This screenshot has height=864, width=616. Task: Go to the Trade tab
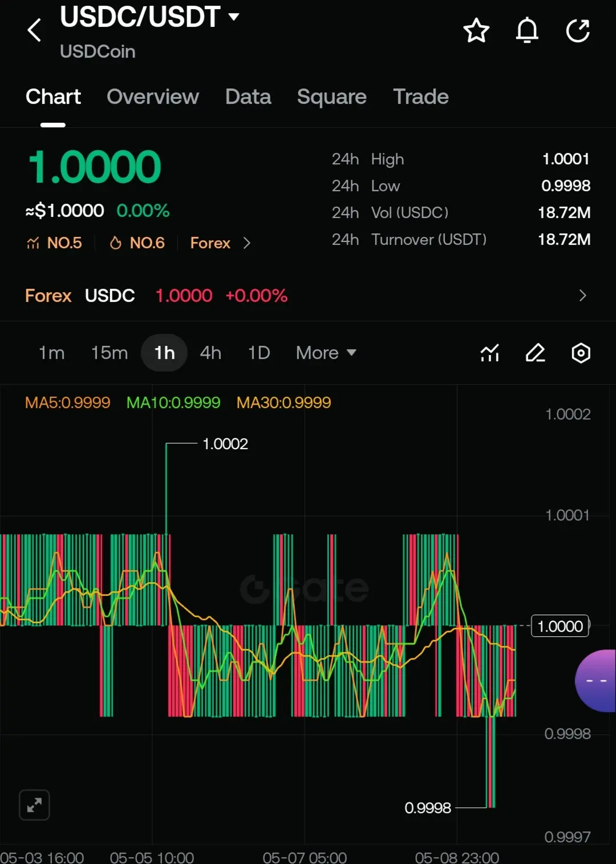coord(421,97)
